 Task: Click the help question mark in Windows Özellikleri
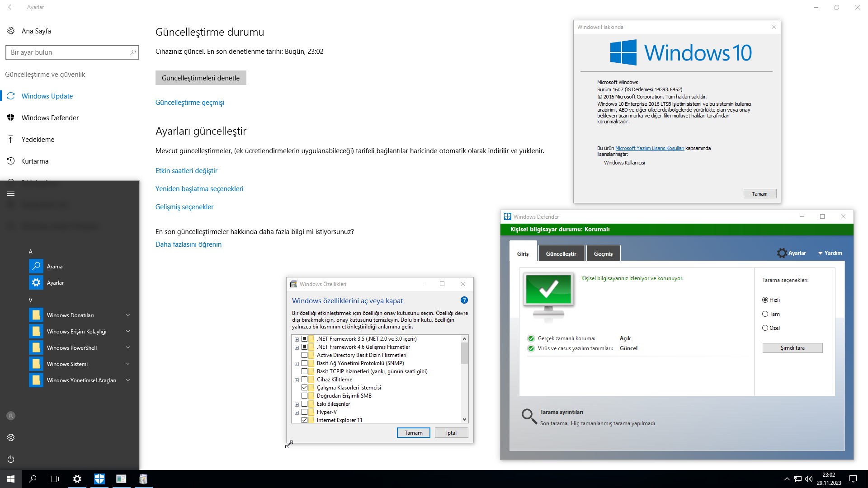tap(464, 300)
